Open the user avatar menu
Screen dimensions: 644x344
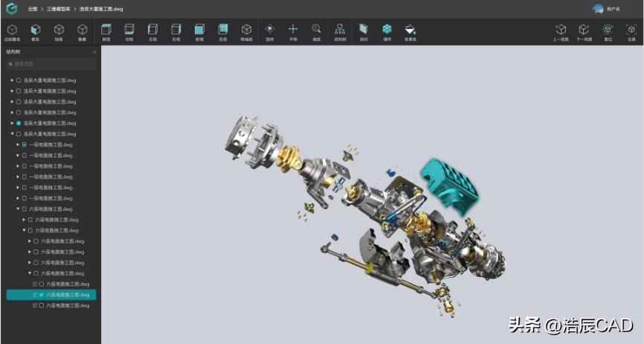[598, 9]
